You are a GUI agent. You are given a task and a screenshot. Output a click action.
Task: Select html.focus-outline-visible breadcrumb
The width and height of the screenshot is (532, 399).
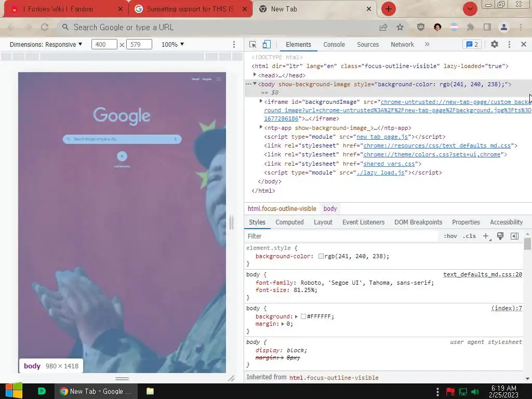pyautogui.click(x=282, y=209)
